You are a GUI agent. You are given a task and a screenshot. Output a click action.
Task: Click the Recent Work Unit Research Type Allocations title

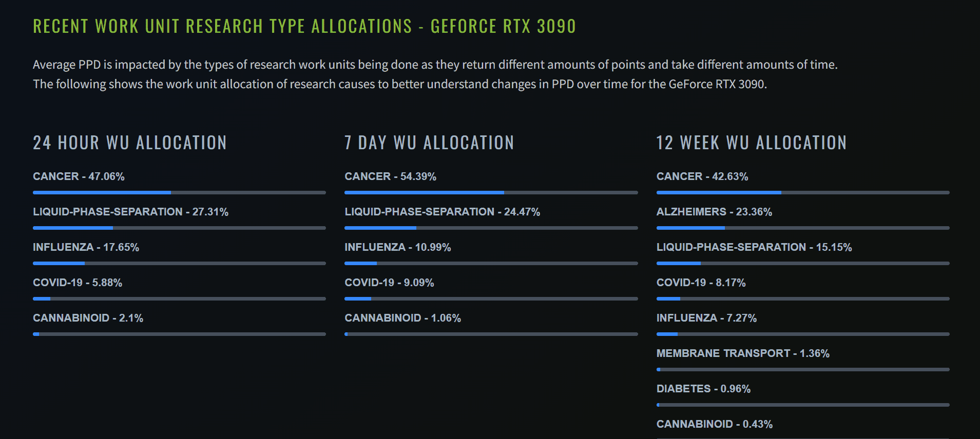tap(304, 26)
